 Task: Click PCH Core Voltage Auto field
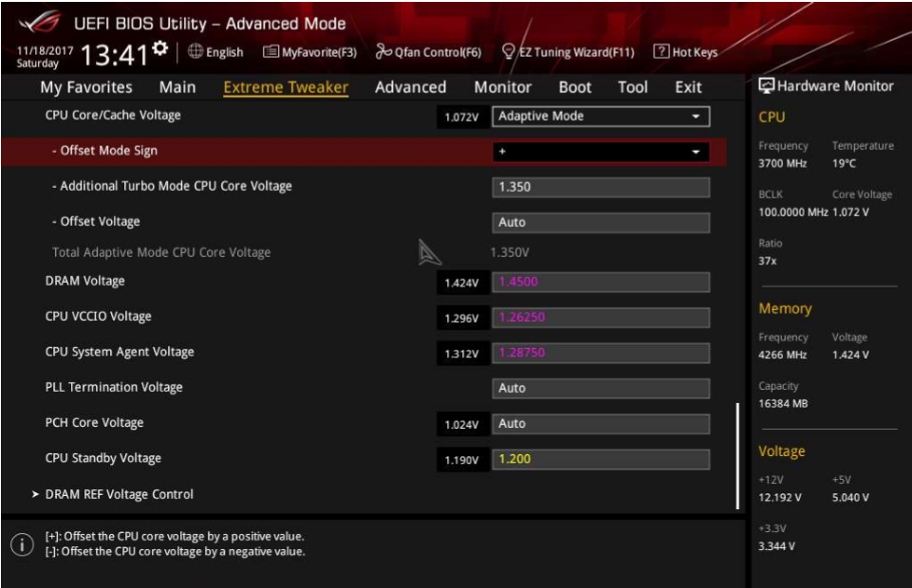pos(601,424)
